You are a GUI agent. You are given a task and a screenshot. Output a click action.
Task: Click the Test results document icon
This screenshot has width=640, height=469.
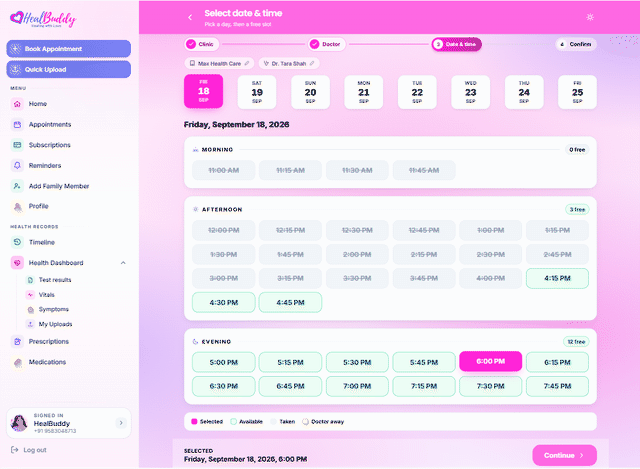(x=30, y=280)
